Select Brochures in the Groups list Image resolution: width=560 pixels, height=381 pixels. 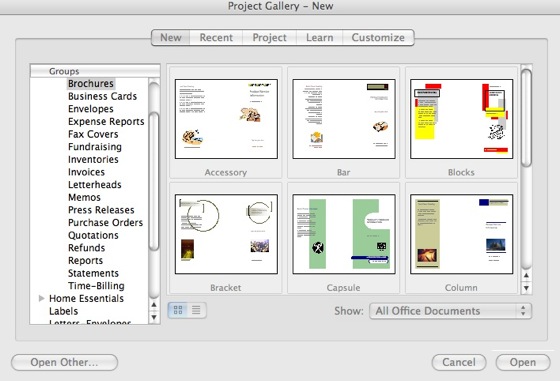click(x=91, y=84)
